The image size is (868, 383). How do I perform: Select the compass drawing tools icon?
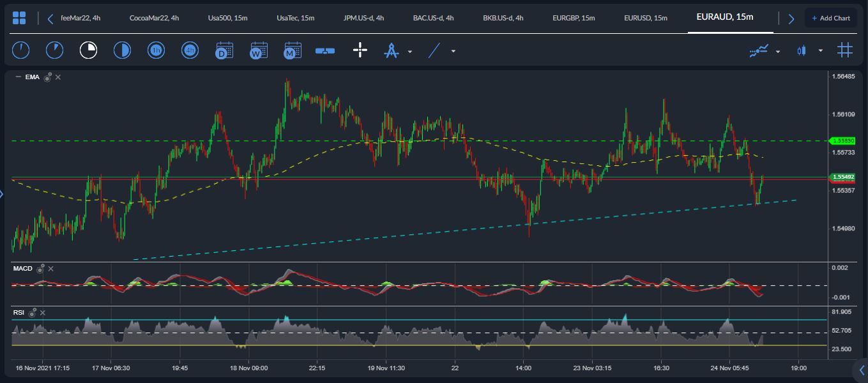[392, 50]
